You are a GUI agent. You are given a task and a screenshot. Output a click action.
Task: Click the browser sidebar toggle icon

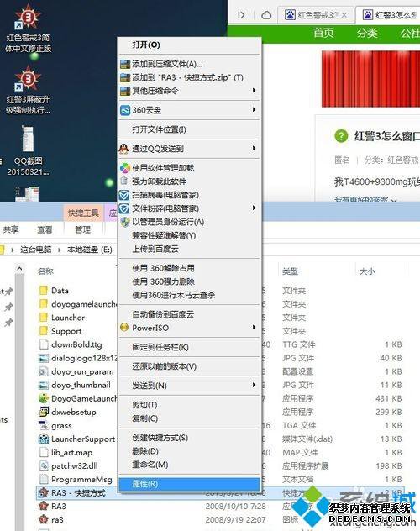(241, 15)
